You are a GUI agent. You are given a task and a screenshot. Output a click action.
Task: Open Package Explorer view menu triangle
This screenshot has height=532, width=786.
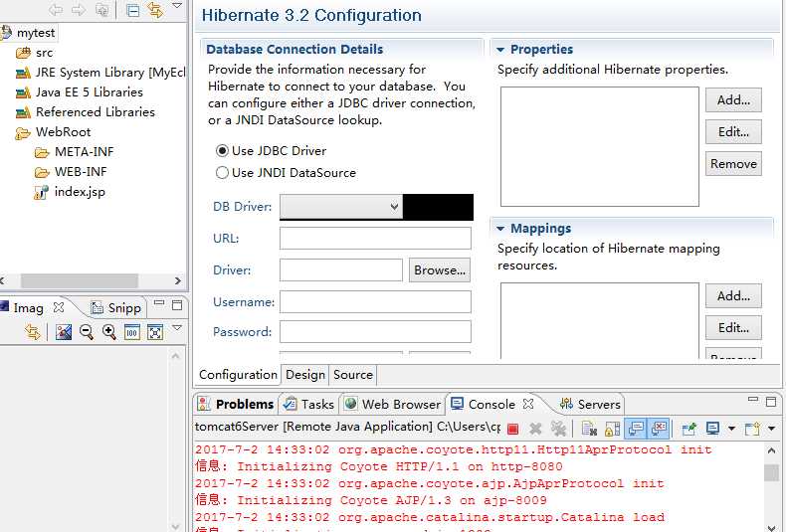tap(177, 6)
